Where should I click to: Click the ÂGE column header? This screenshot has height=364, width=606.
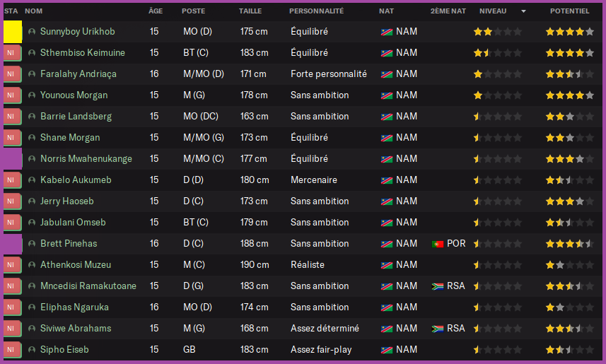(155, 11)
